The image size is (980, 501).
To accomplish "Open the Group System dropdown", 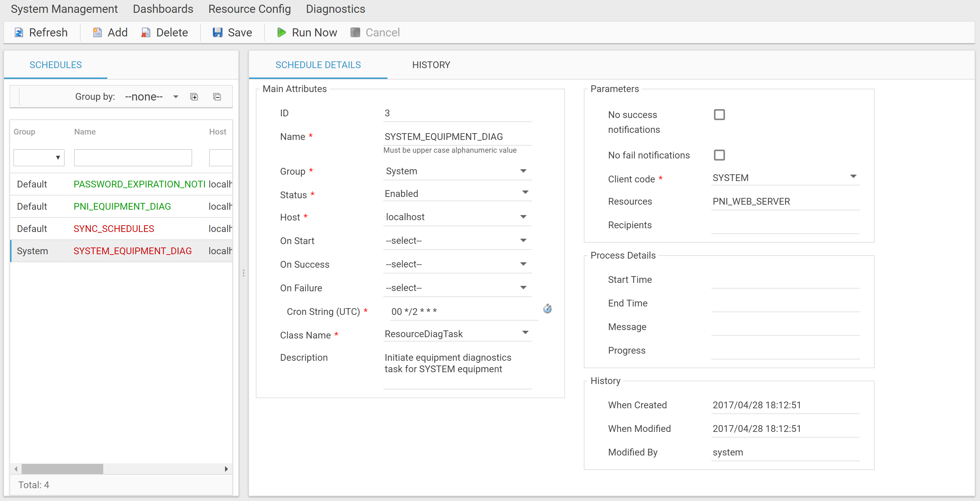I will (457, 171).
